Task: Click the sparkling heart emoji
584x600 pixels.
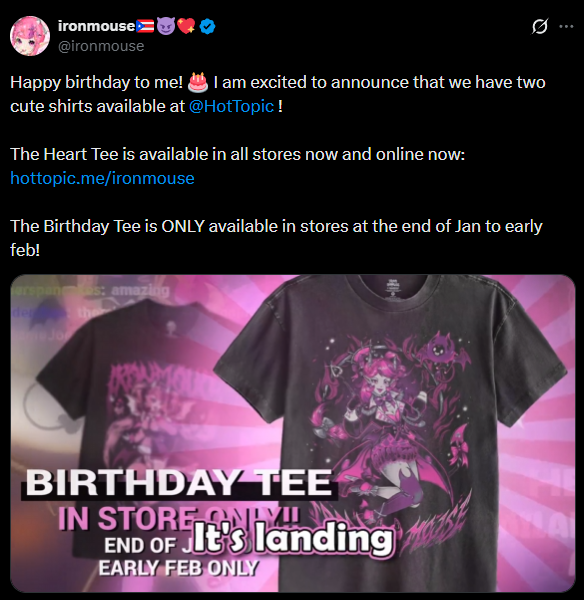Action: click(x=186, y=26)
